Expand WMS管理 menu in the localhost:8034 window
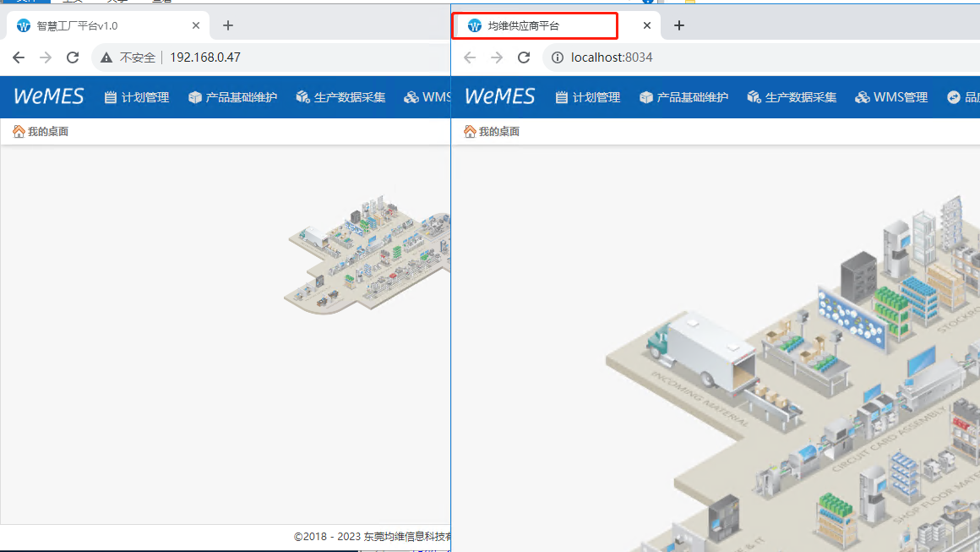The width and height of the screenshot is (980, 552). click(891, 97)
